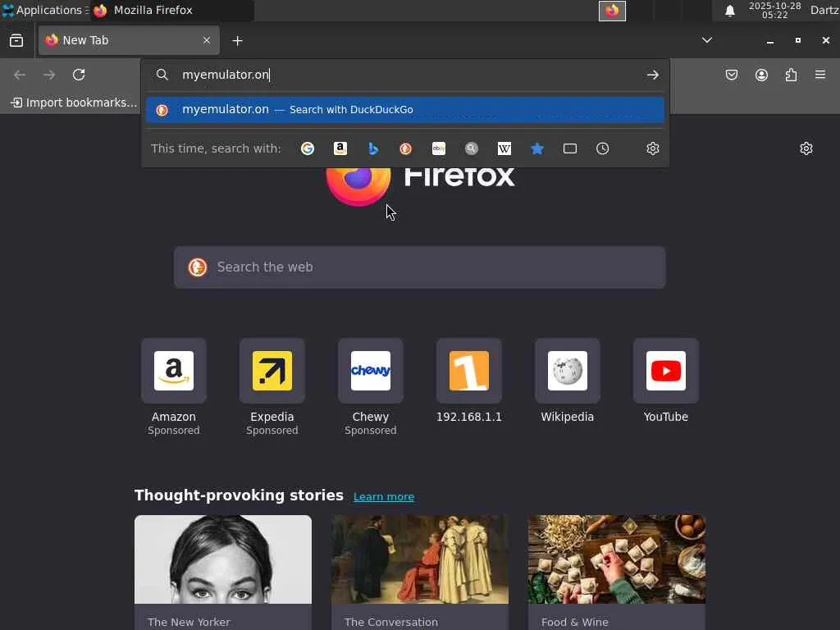Search this time with Google
Screen dimensions: 840x630
308,148
